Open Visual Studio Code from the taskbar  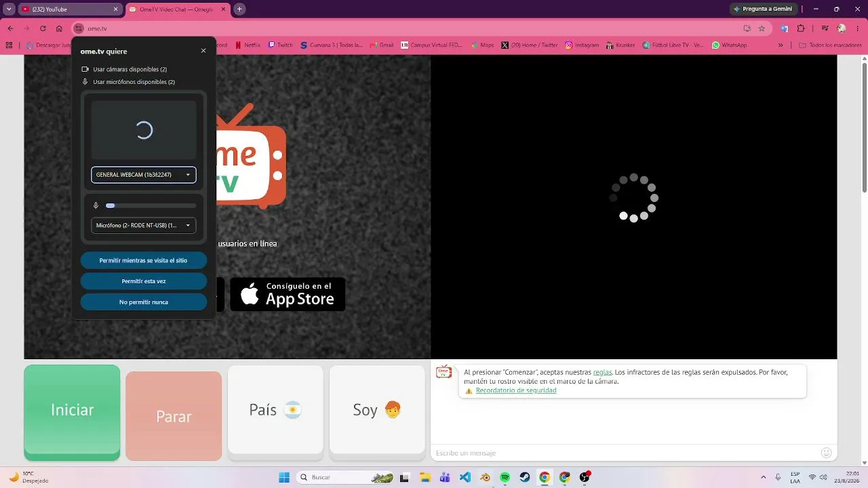click(465, 477)
